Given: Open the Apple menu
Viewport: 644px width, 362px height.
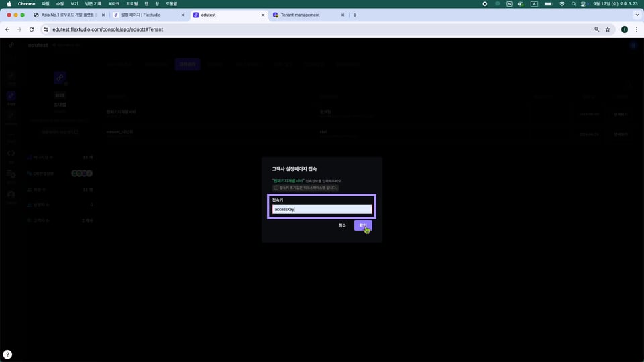Looking at the screenshot, I should [x=9, y=4].
